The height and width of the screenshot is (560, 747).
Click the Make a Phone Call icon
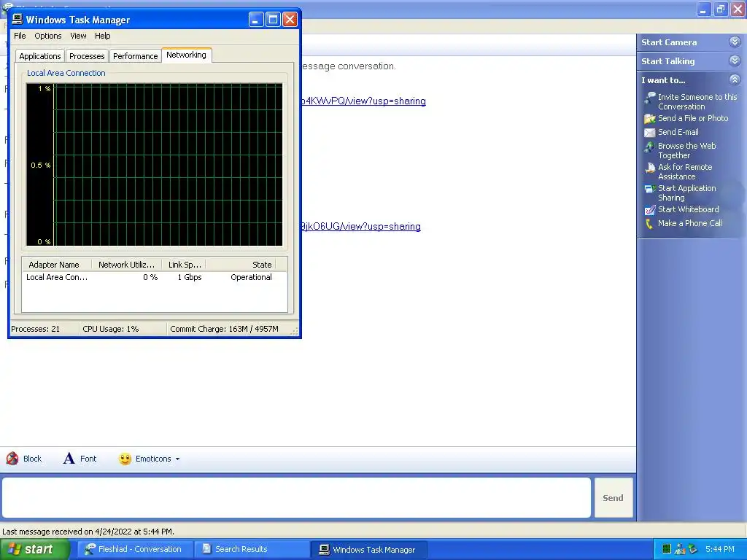click(x=649, y=224)
